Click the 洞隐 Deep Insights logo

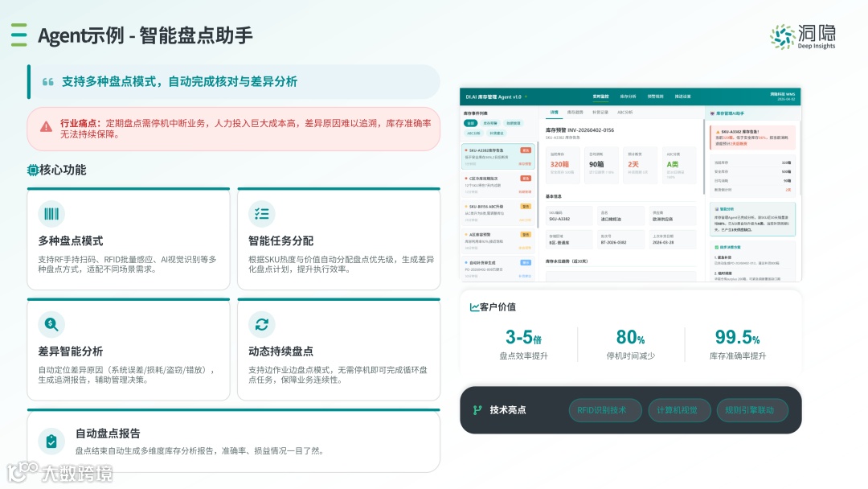(x=803, y=36)
